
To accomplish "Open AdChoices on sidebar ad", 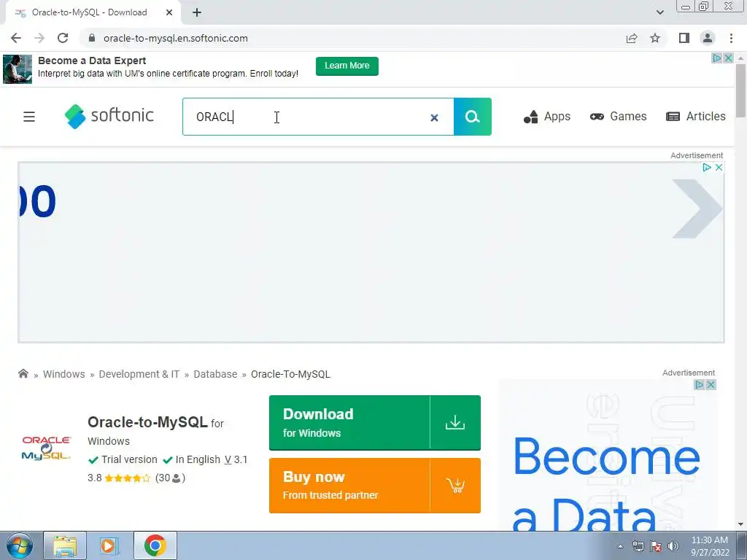I will click(x=700, y=384).
